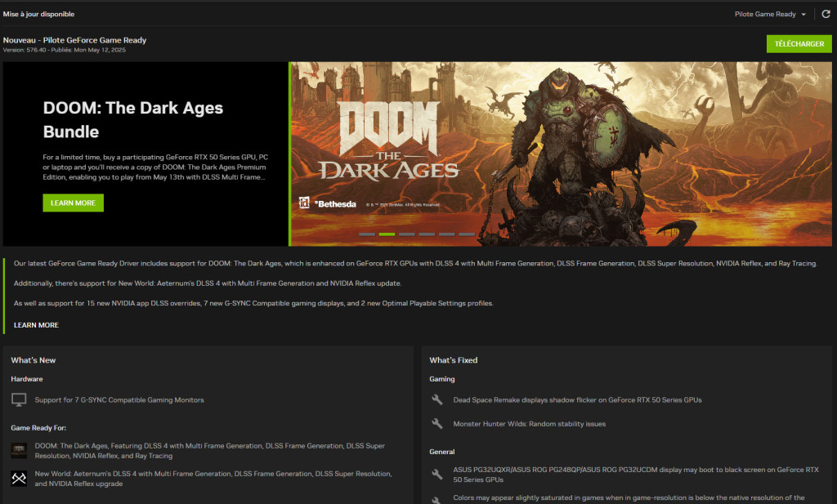Click the id Software logo in banner

[x=304, y=203]
